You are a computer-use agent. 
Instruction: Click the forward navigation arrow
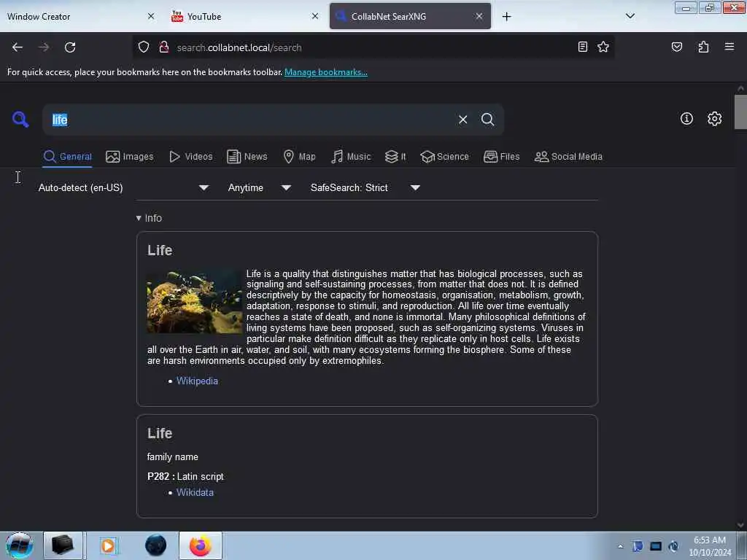point(43,47)
